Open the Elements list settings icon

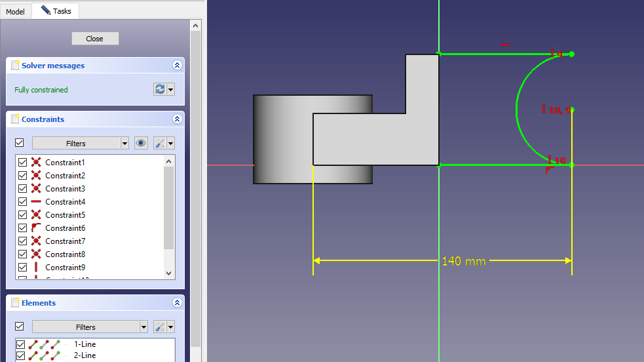[x=160, y=327]
